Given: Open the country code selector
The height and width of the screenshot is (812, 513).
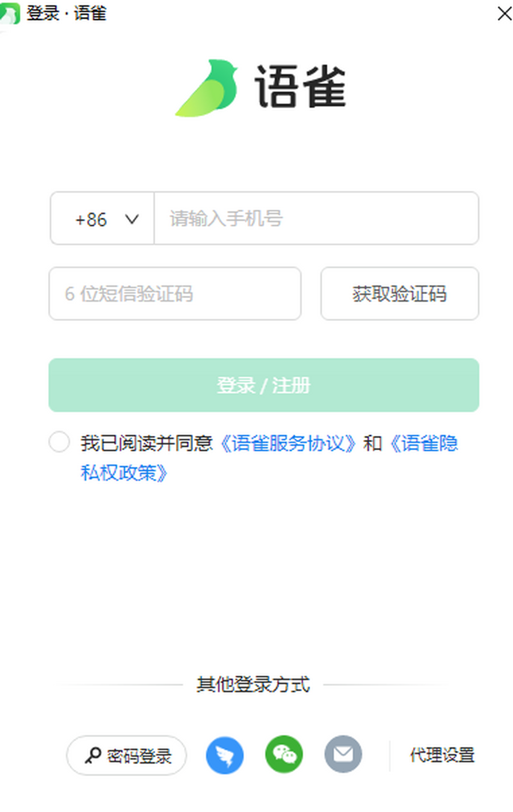Looking at the screenshot, I should click(100, 219).
